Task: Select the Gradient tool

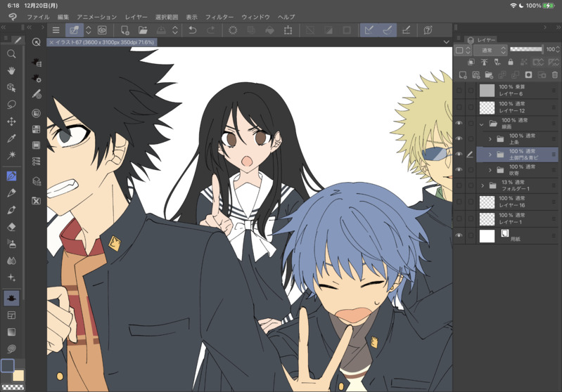Action: click(x=11, y=332)
